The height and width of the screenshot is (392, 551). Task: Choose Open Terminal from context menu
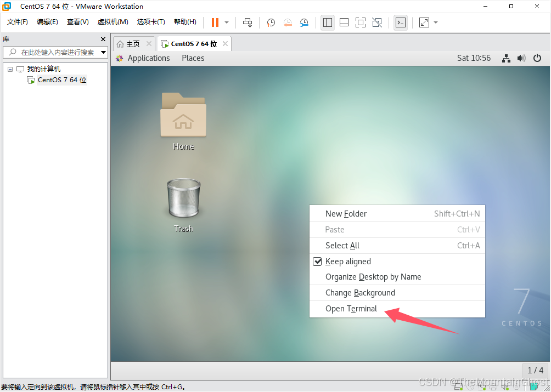point(397,309)
